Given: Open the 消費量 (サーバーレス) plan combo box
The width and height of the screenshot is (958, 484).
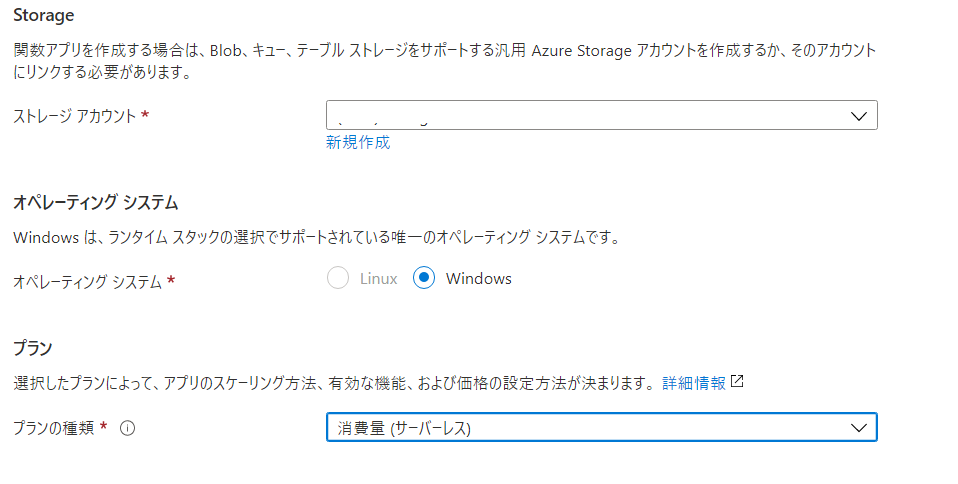Looking at the screenshot, I should coord(590,428).
